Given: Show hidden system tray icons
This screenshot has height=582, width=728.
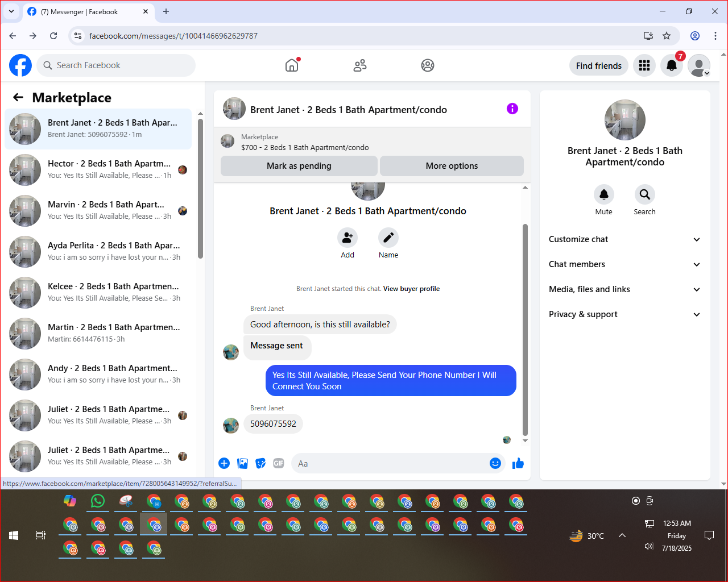Looking at the screenshot, I should 622,535.
